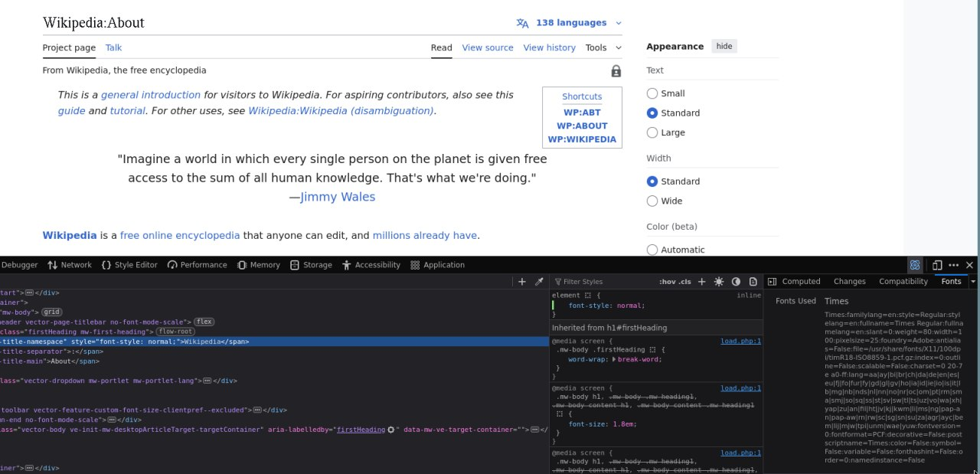980x474 pixels.
Task: Click selector highlighter for font-size rule
Action: 560,414
